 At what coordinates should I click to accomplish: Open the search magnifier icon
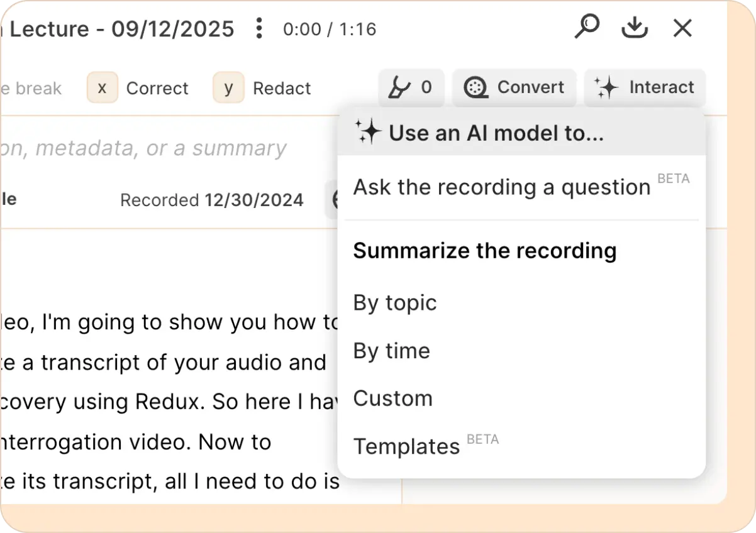pos(587,28)
